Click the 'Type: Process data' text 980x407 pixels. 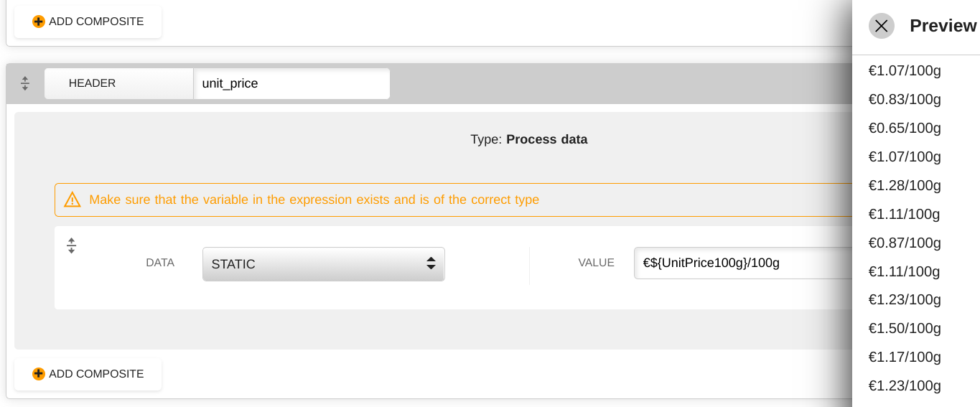pyautogui.click(x=529, y=139)
